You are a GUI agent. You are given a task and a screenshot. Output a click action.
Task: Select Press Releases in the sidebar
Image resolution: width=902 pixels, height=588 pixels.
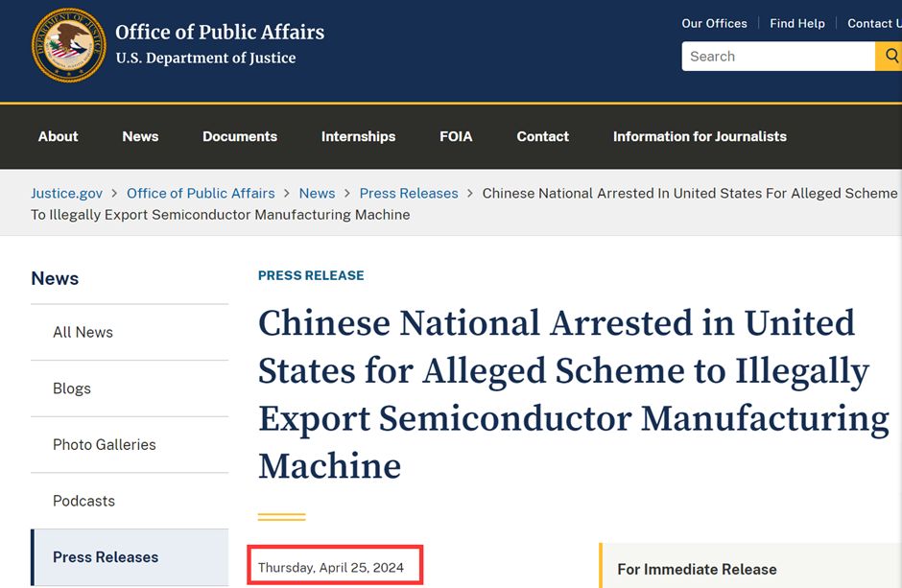pos(106,557)
